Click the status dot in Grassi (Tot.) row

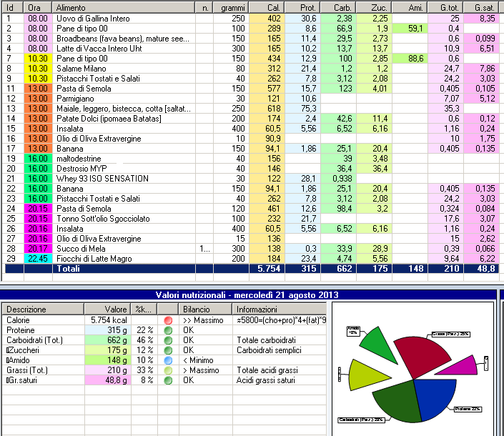[168, 371]
